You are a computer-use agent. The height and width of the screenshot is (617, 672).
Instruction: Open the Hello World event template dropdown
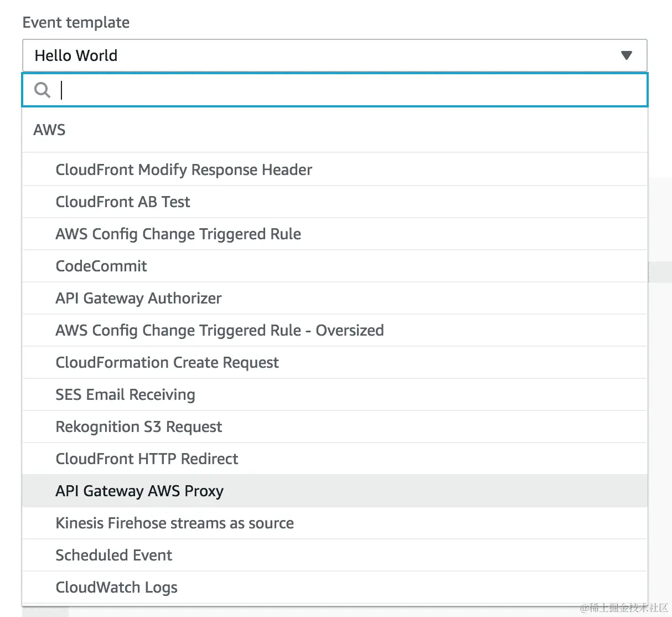(334, 55)
